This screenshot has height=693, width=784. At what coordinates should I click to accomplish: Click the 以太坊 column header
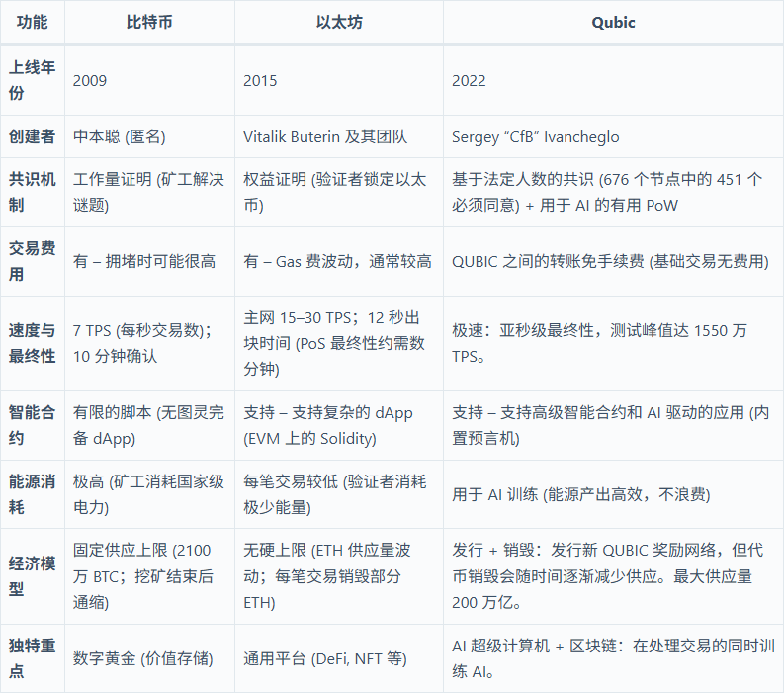pos(339,22)
